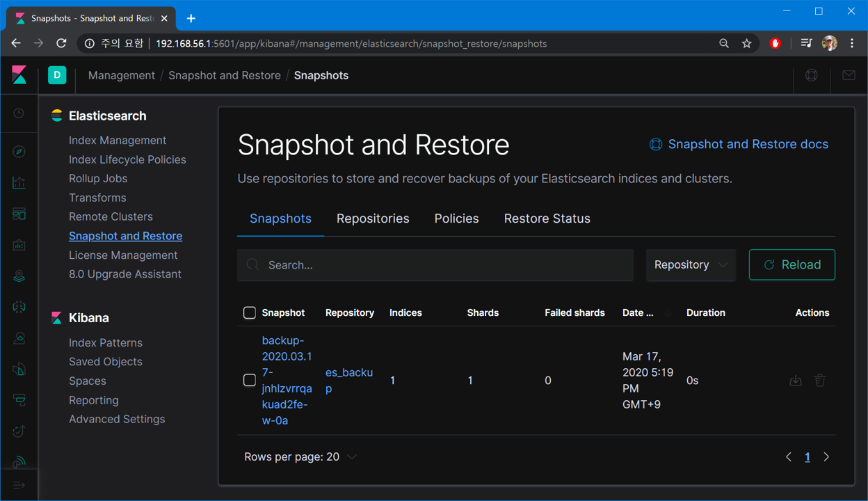868x501 pixels.
Task: Open Dashboard icon in sidebar
Action: tap(19, 214)
